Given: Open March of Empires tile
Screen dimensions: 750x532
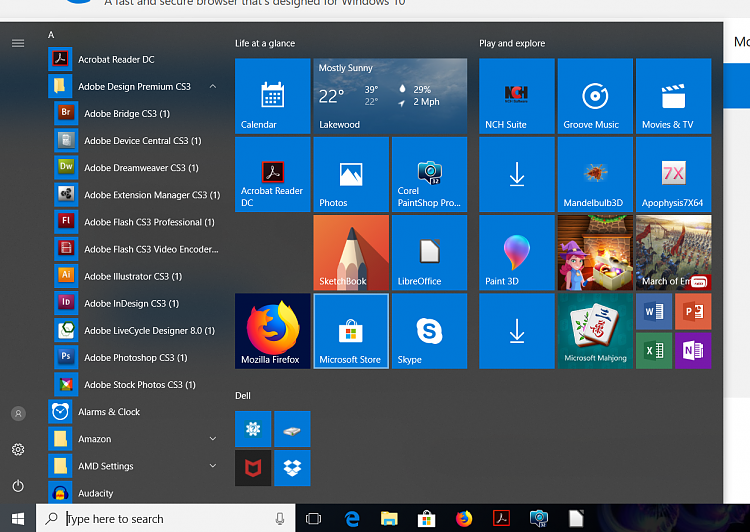Looking at the screenshot, I should coord(673,253).
